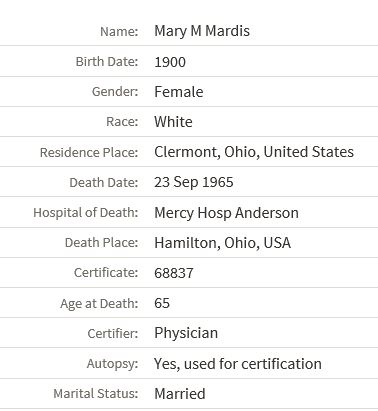Click the Race value White
The height and width of the screenshot is (411, 378).
(173, 122)
